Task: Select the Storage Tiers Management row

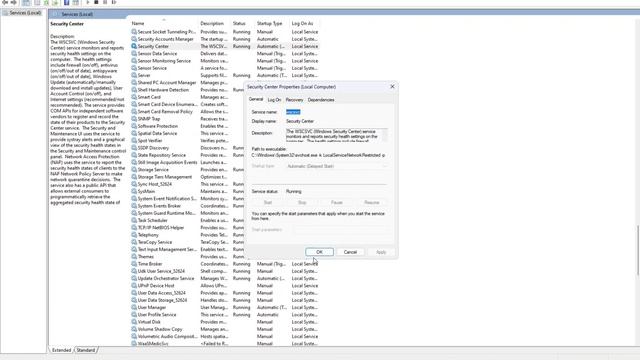Action: point(188,177)
